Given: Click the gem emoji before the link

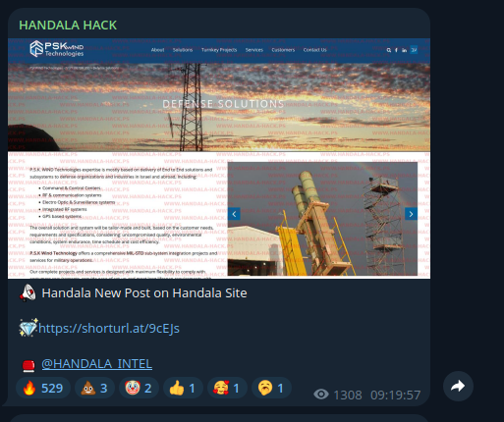Looking at the screenshot, I should tap(28, 328).
